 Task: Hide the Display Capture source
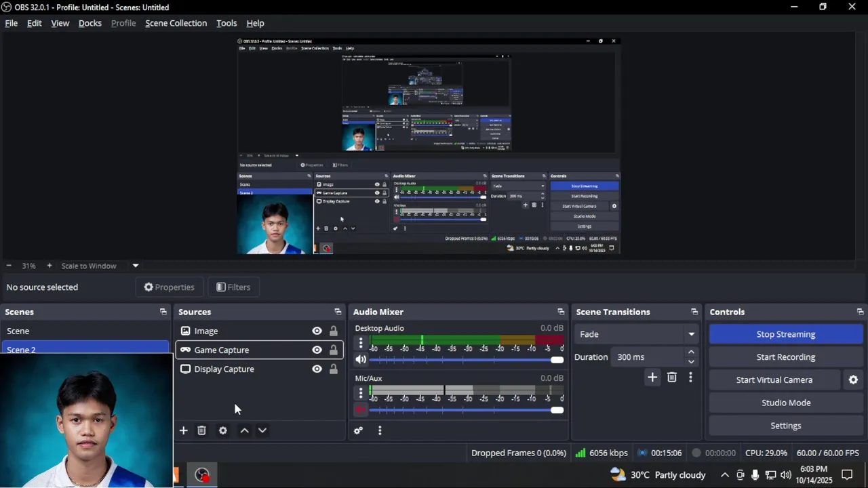(x=317, y=369)
